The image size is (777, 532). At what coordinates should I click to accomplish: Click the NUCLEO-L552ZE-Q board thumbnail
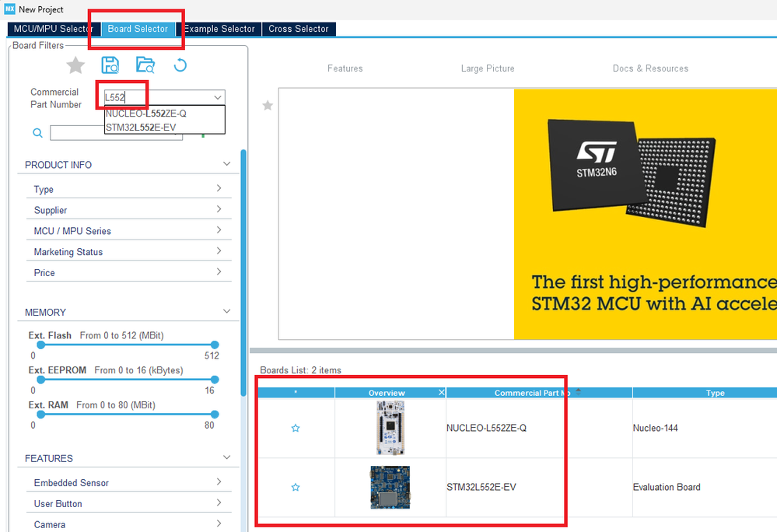click(x=390, y=428)
